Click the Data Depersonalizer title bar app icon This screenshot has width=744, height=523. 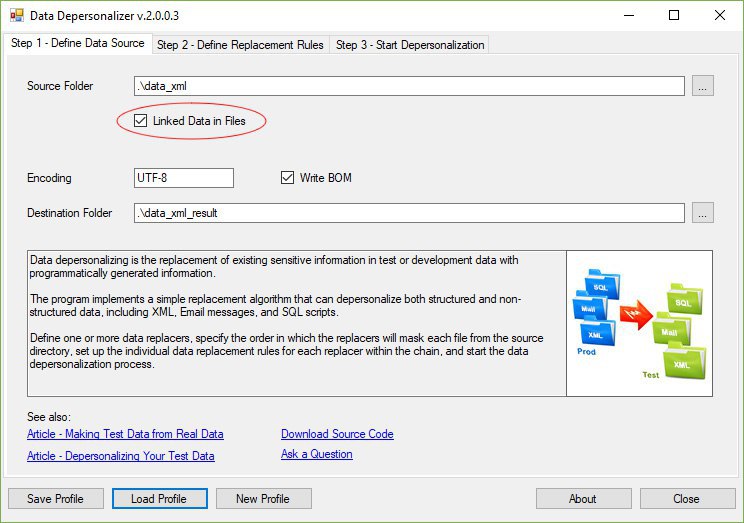pyautogui.click(x=17, y=15)
